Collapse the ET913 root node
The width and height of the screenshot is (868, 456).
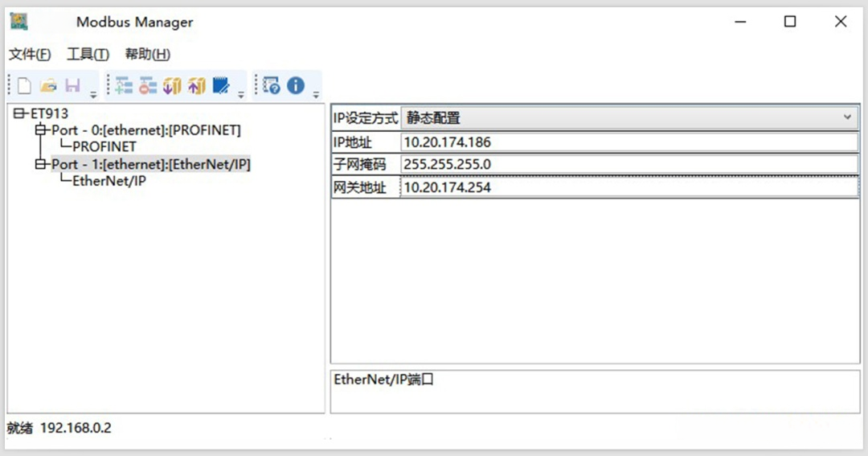coord(18,113)
